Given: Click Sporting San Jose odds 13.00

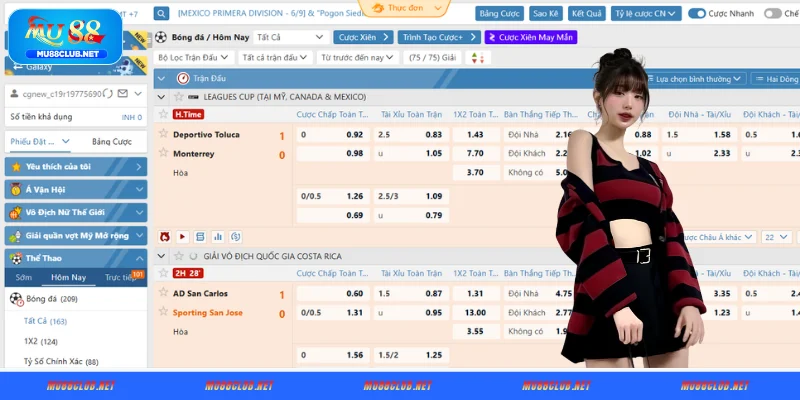Looking at the screenshot, I should pyautogui.click(x=476, y=312).
